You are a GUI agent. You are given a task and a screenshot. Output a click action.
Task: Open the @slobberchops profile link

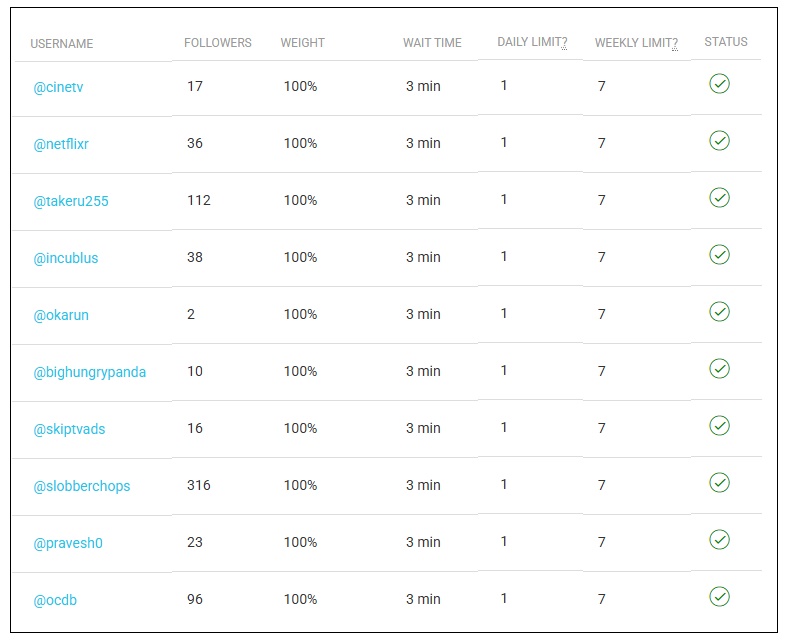(x=81, y=486)
